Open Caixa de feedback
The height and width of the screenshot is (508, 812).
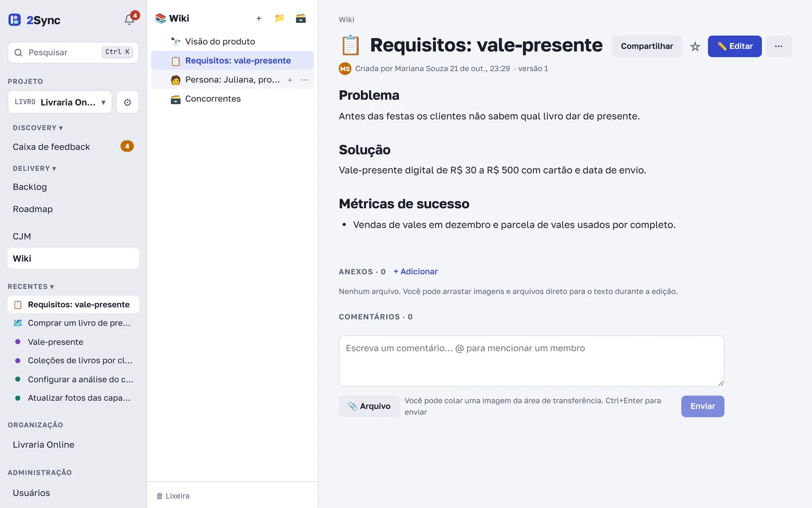pos(73,147)
